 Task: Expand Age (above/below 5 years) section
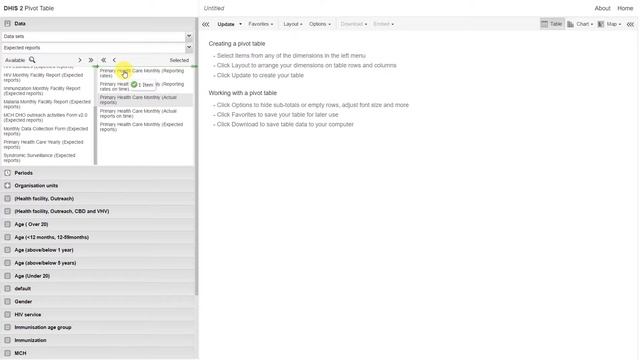(98, 263)
